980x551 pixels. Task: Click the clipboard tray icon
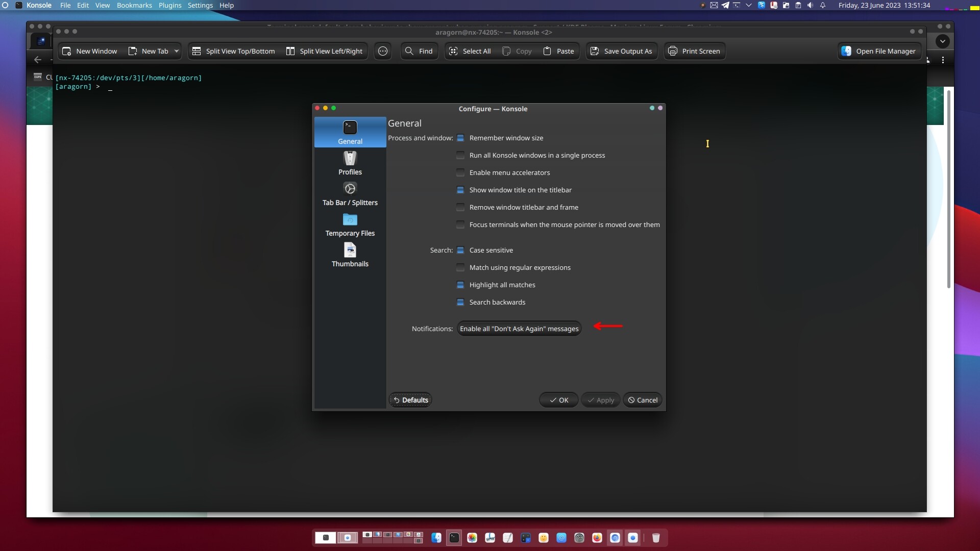coord(798,5)
